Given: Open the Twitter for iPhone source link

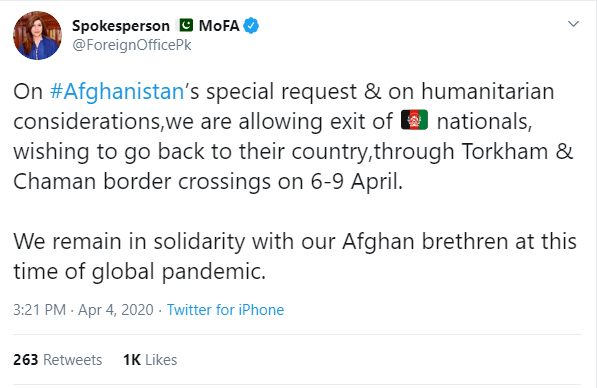Looking at the screenshot, I should 225,310.
